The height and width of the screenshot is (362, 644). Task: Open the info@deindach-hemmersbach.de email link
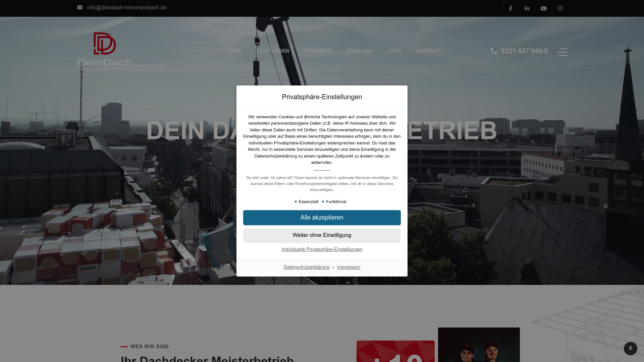point(127,7)
